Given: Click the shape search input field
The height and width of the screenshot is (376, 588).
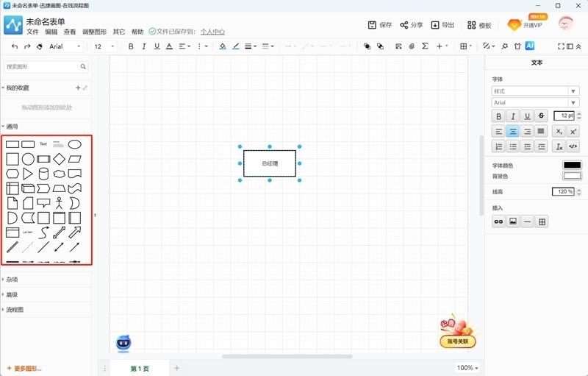Looking at the screenshot, I should pyautogui.click(x=46, y=67).
